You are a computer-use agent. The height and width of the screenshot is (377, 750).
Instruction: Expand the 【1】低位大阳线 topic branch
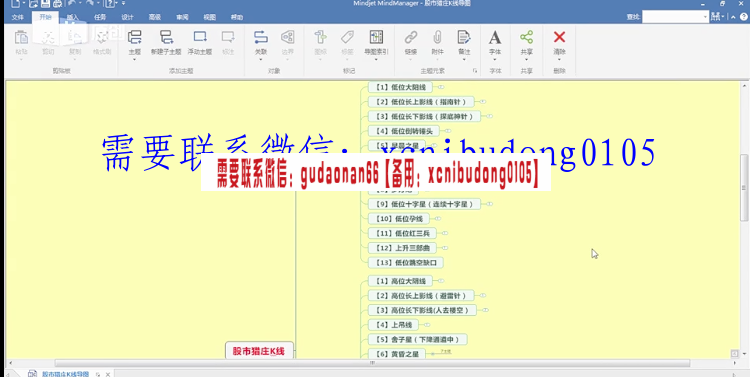click(441, 87)
